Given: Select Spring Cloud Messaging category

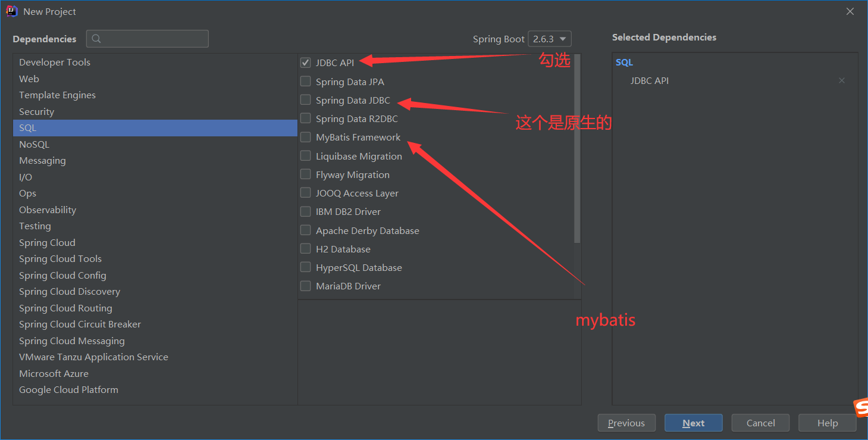Looking at the screenshot, I should click(x=155, y=341).
